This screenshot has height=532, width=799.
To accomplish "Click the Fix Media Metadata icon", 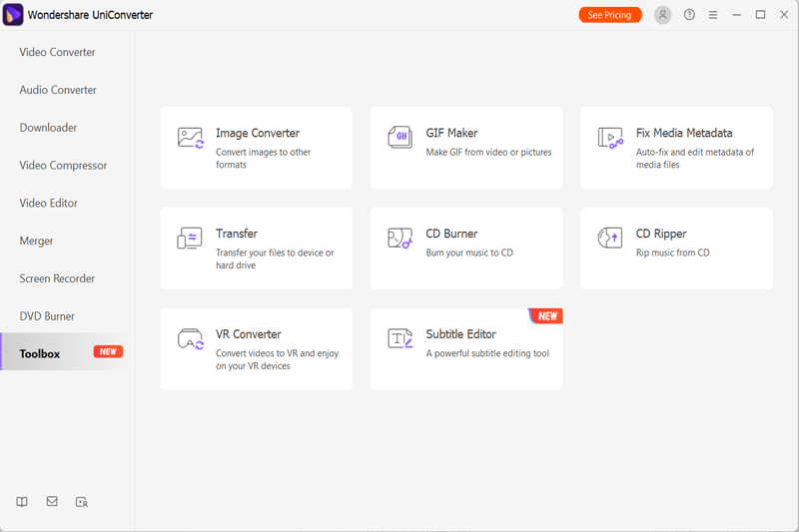I will click(x=610, y=138).
